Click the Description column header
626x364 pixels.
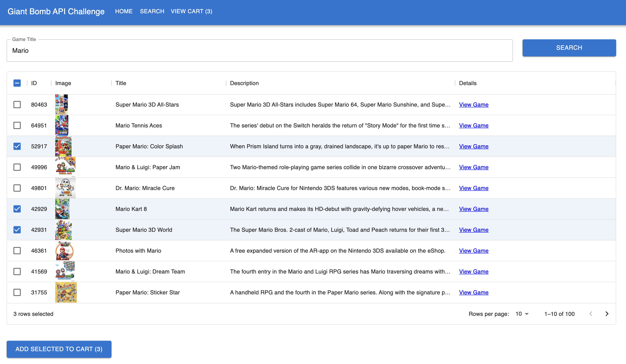tap(244, 83)
